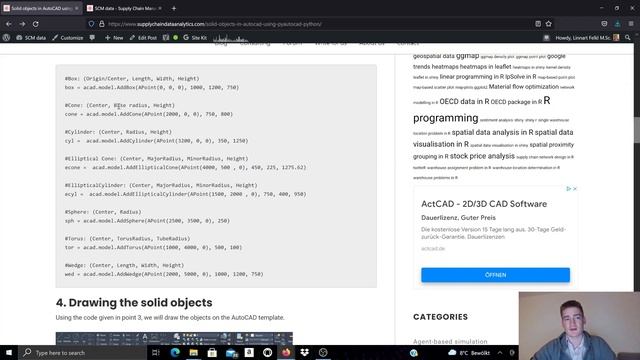Click the page vertical scrollbar thumb

(637, 131)
